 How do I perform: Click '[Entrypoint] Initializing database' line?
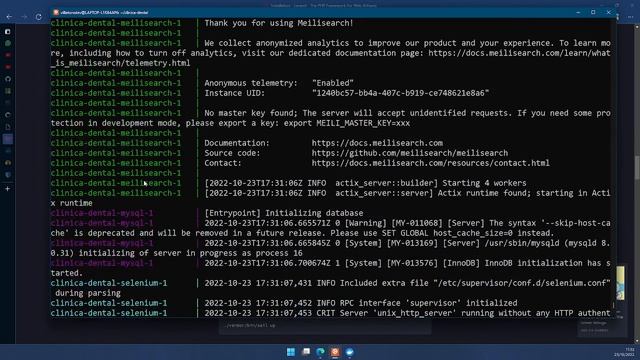pyautogui.click(x=284, y=213)
